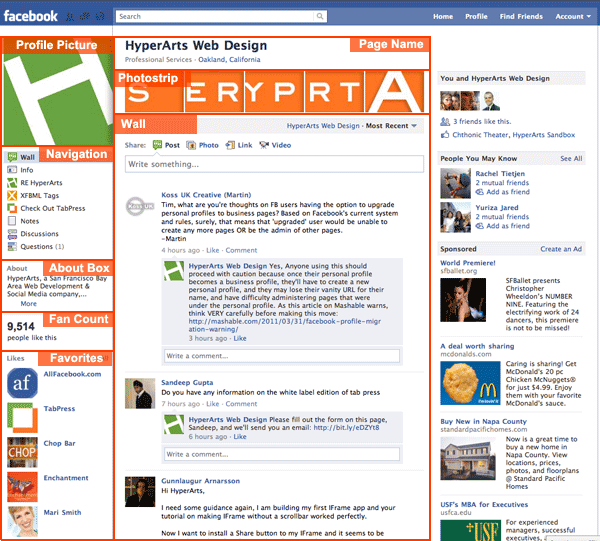600x541 pixels.
Task: Open Mari Smith in Likes
Action: [62, 512]
